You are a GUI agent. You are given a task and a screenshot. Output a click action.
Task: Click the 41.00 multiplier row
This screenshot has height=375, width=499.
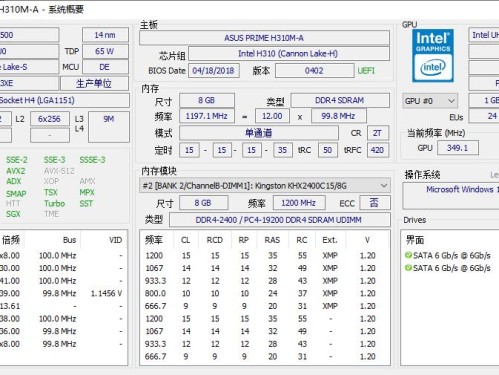(x=63, y=281)
